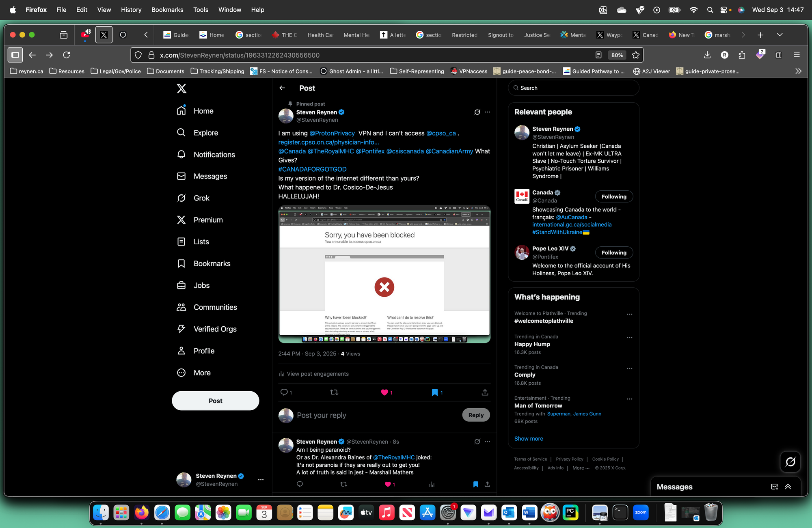The image size is (812, 528).
Task: Open options for #welcometoplathville trend
Action: pos(629,314)
